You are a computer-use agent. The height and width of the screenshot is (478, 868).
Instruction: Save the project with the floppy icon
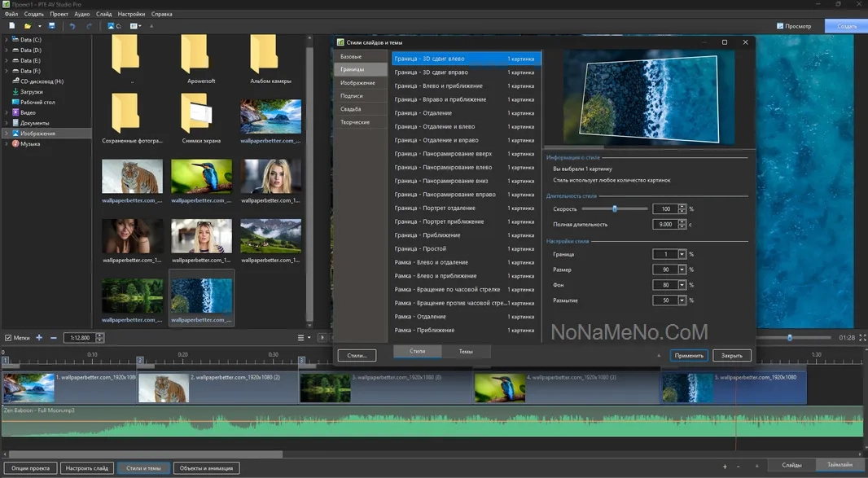pyautogui.click(x=51, y=26)
